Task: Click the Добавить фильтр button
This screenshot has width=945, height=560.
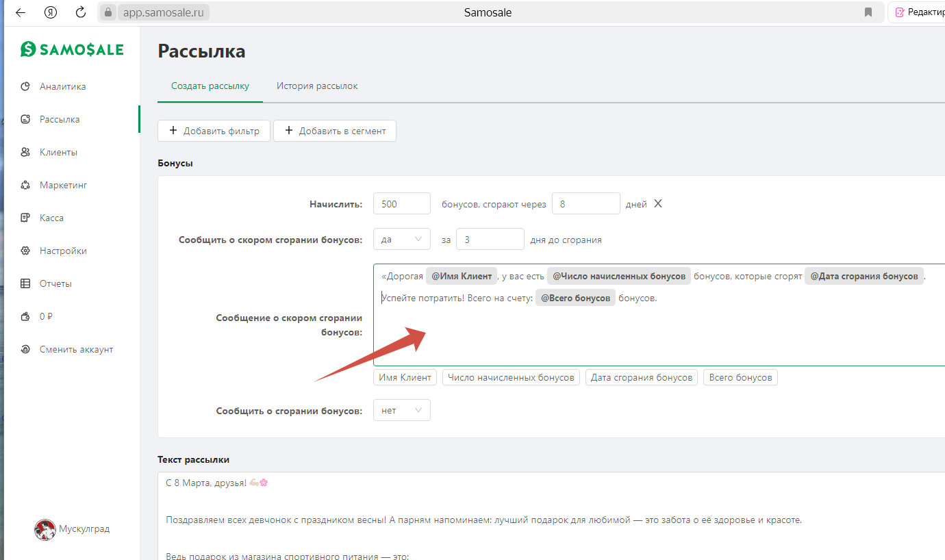Action: [x=214, y=131]
